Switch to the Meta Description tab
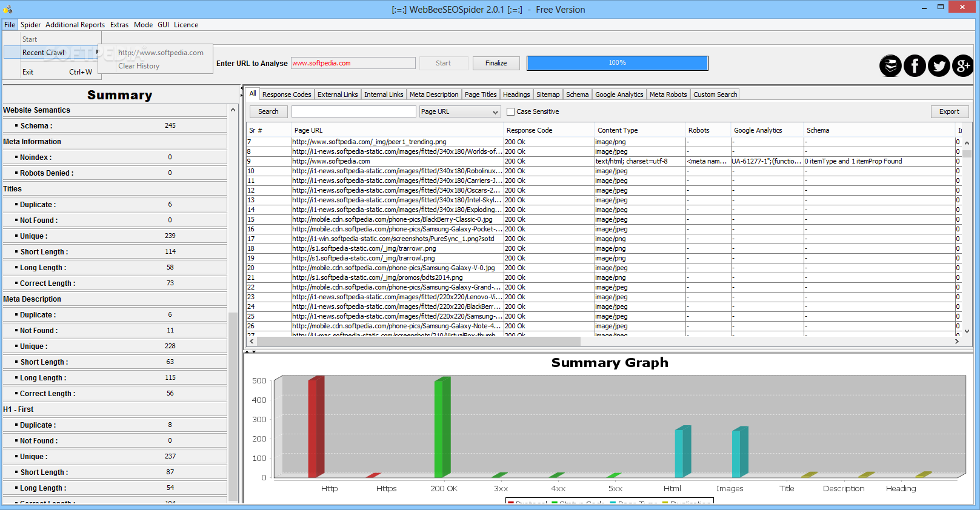Image resolution: width=980 pixels, height=510 pixels. pos(434,94)
